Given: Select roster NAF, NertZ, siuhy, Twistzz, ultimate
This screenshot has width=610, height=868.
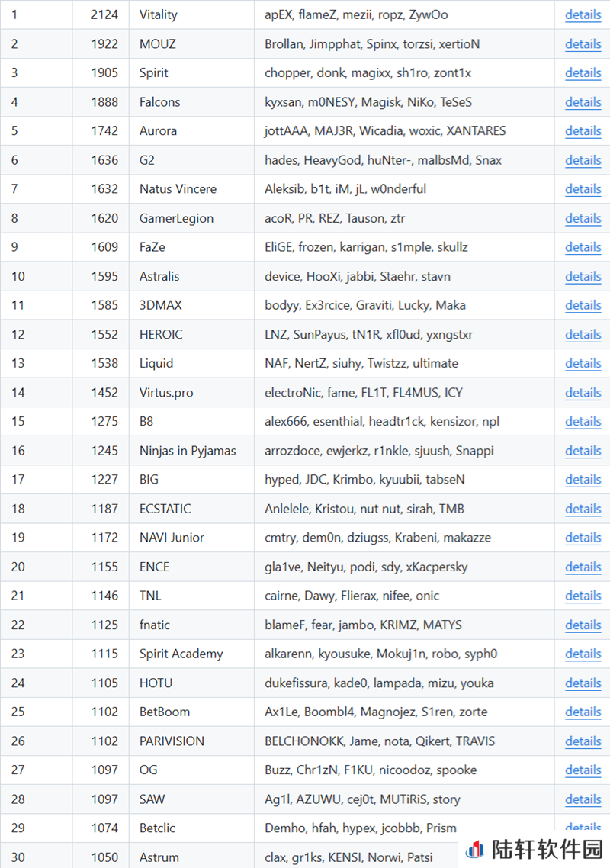Looking at the screenshot, I should [361, 364].
